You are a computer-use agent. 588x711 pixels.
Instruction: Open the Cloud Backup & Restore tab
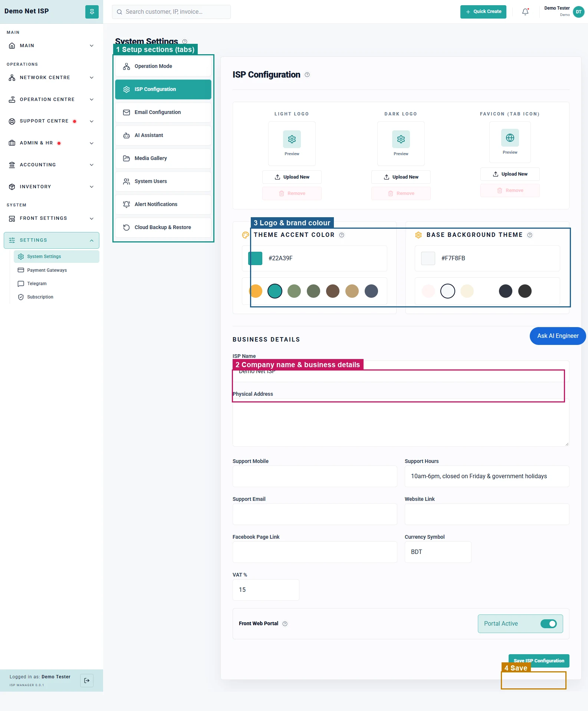coord(163,227)
